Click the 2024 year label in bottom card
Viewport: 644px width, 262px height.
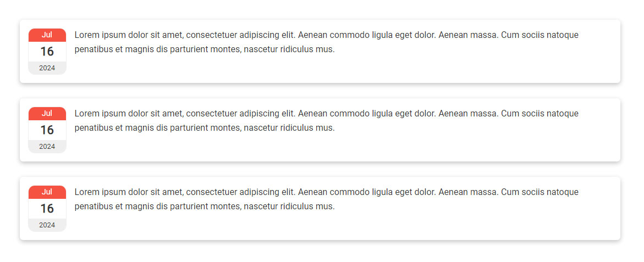(47, 225)
